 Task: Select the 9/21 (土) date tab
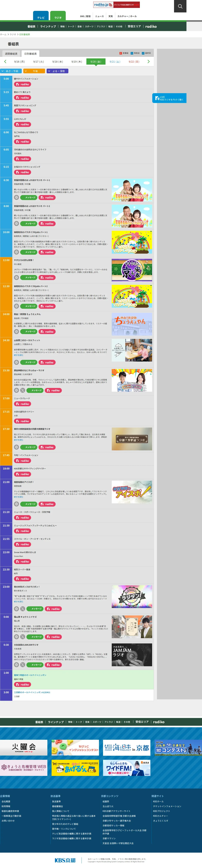pyautogui.click(x=115, y=62)
